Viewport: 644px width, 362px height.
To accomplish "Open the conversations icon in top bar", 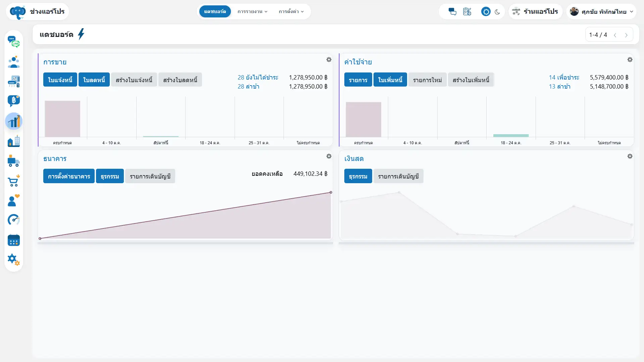I will [x=452, y=12].
